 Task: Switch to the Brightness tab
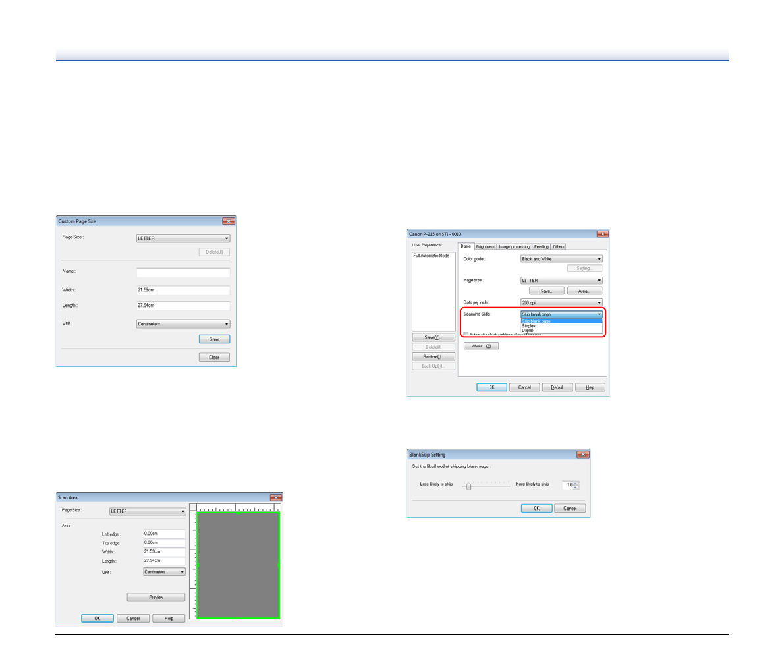(x=485, y=247)
